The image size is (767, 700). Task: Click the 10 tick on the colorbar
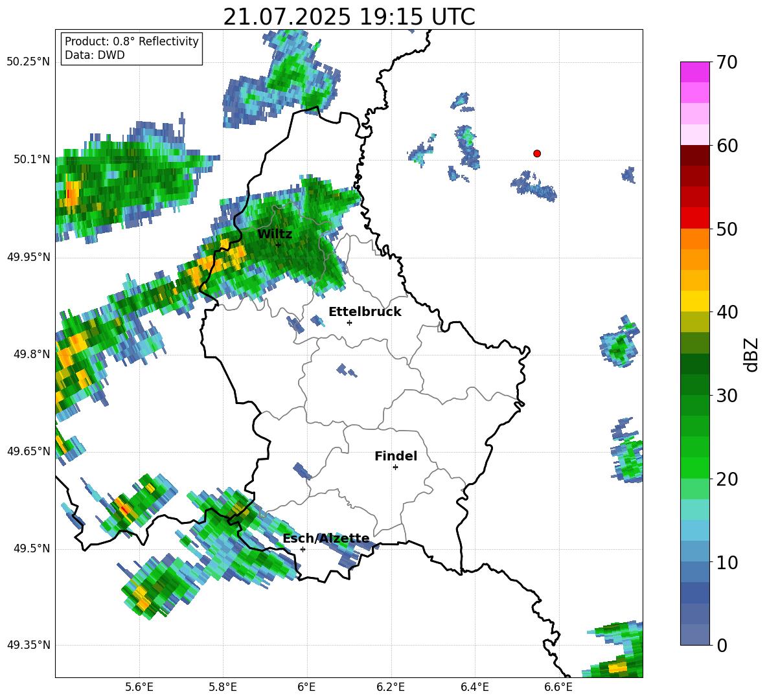[727, 562]
